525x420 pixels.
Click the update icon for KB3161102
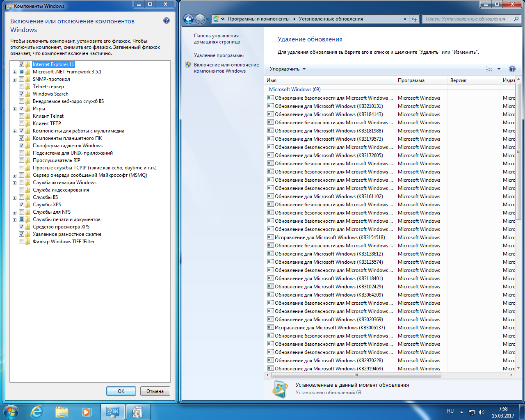point(271,196)
